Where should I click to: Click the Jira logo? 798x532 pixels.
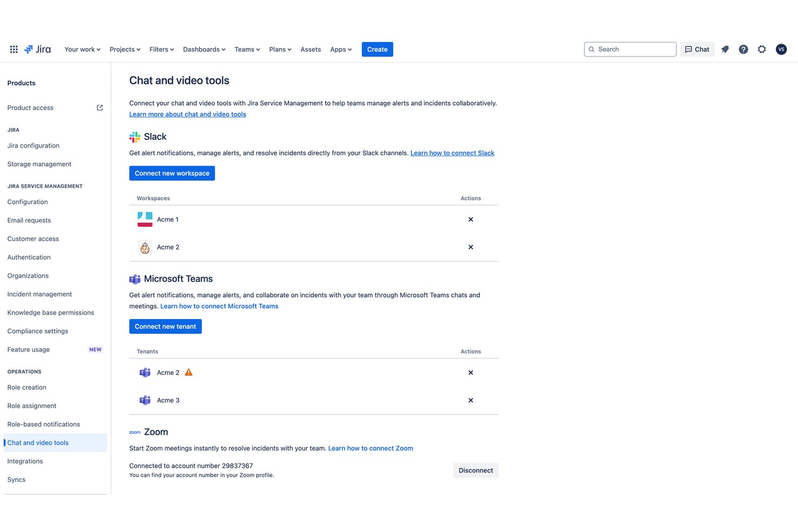38,50
